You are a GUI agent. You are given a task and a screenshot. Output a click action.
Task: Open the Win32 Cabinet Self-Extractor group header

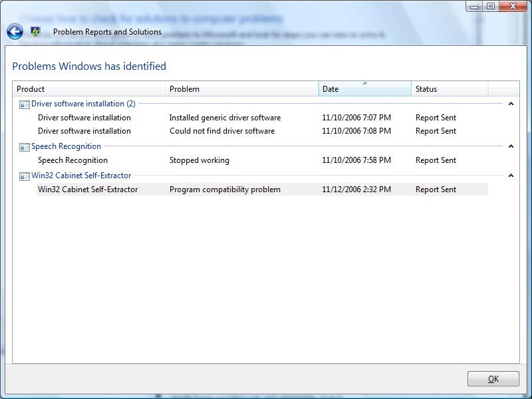pos(81,176)
